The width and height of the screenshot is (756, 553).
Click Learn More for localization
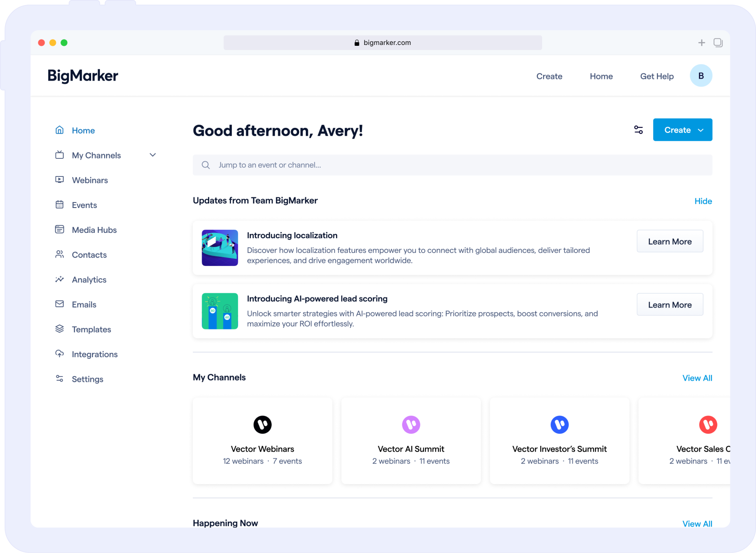670,241
